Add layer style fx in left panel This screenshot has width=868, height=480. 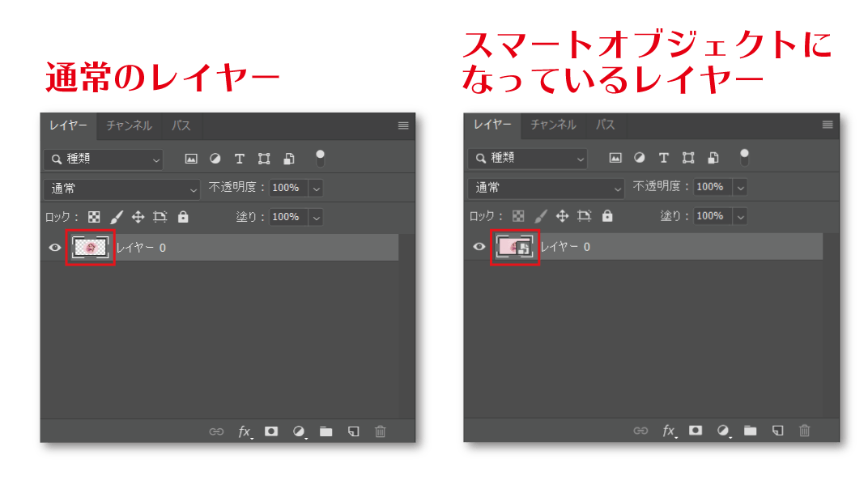[x=245, y=431]
